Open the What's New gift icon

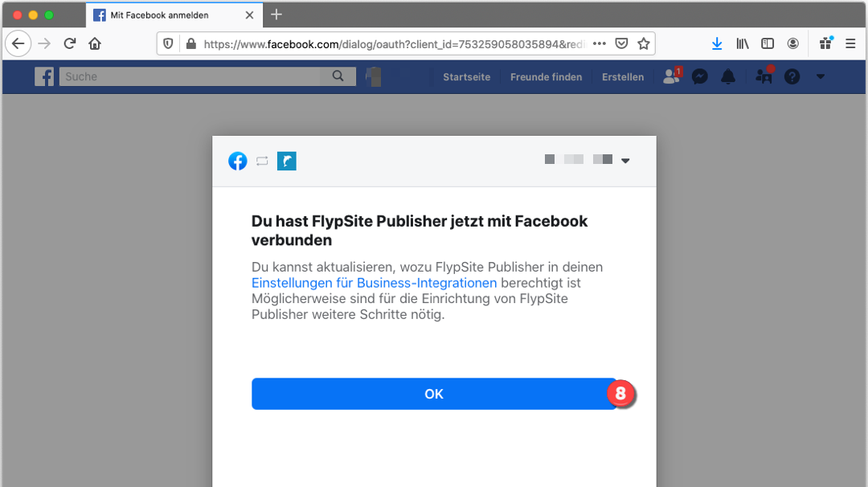826,43
